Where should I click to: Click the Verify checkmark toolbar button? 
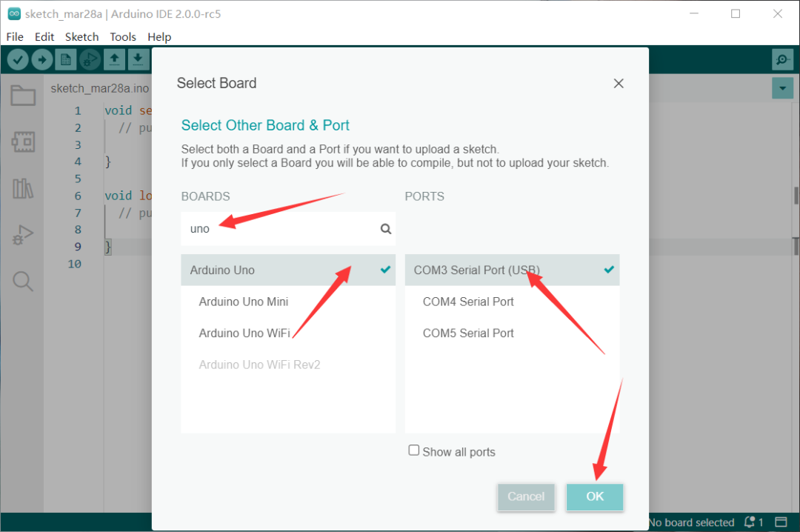pyautogui.click(x=18, y=60)
